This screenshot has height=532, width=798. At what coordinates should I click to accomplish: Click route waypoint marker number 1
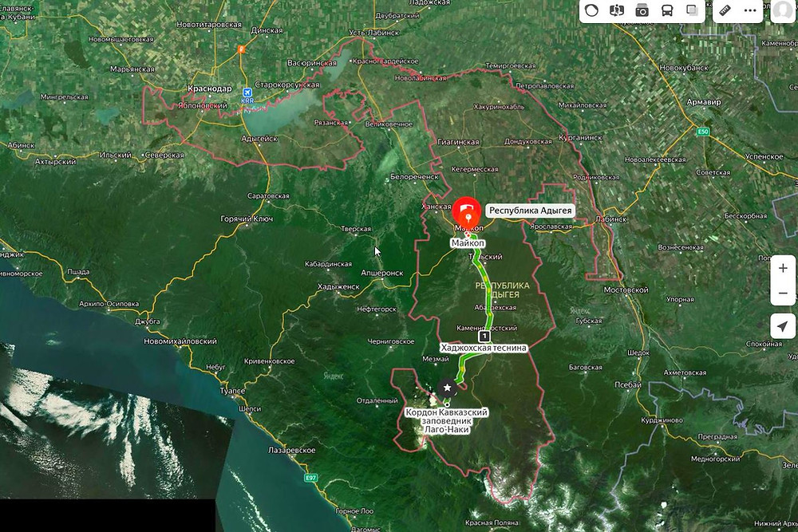click(484, 336)
